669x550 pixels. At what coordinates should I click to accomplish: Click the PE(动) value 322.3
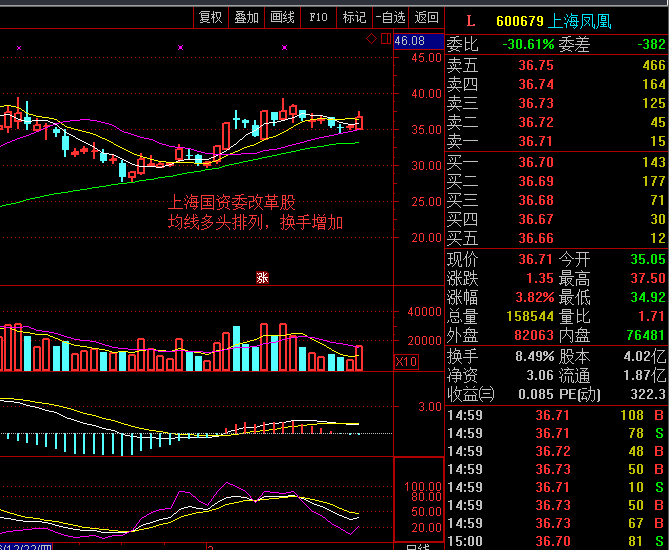(648, 394)
